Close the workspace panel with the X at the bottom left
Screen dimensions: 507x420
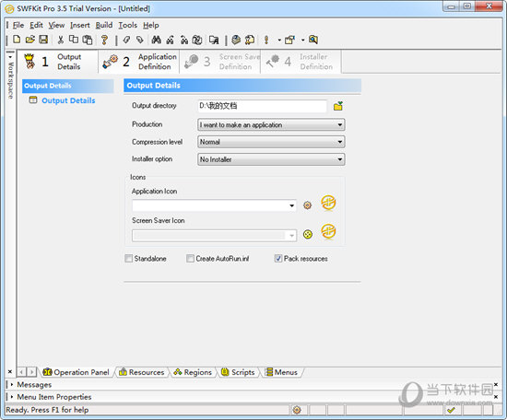click(10, 371)
